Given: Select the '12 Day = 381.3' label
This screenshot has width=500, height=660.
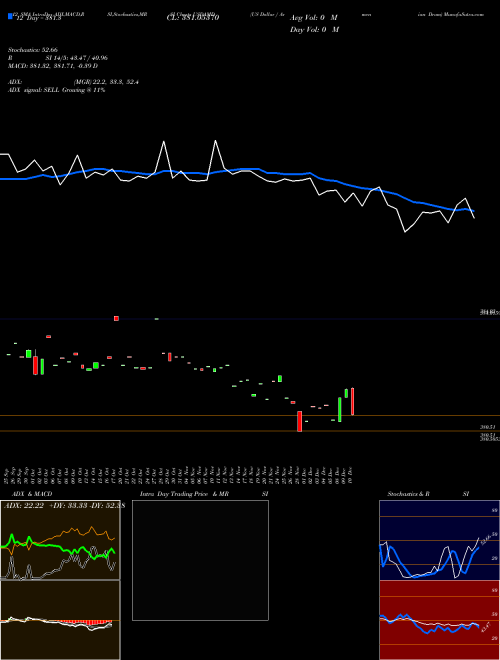Looking at the screenshot, I should [37, 19].
